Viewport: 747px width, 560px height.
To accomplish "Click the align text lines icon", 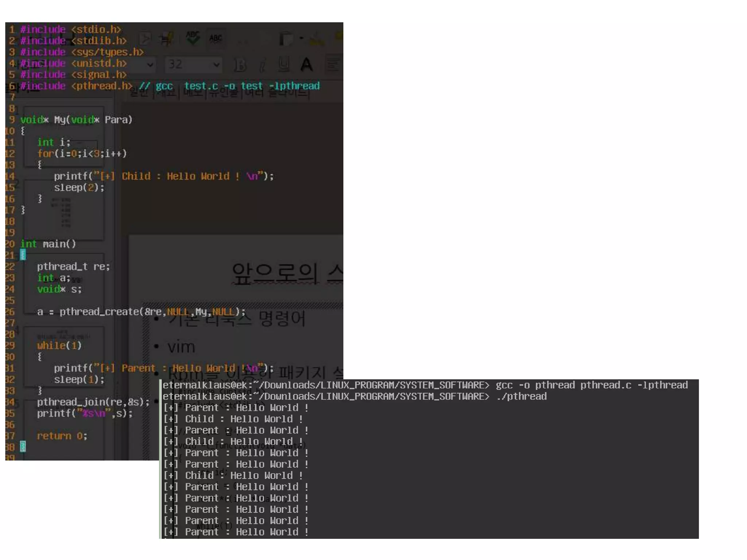I will [333, 65].
